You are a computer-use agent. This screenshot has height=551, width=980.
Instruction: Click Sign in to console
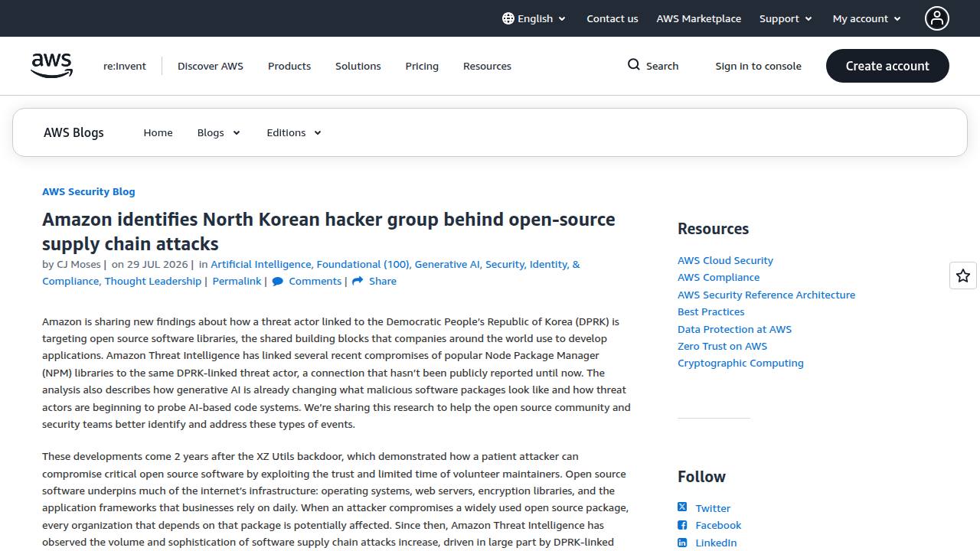[x=758, y=66]
